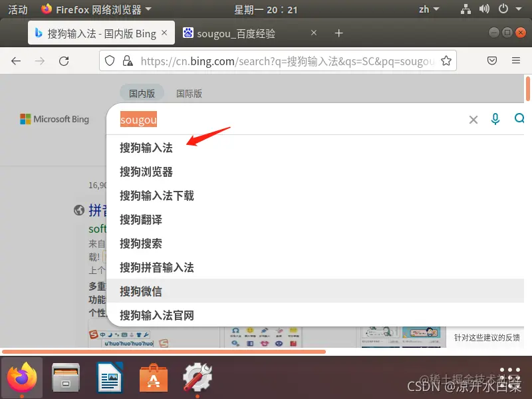Image resolution: width=532 pixels, height=399 pixels.
Task: Expand the zh input source menu
Action: pos(429,9)
